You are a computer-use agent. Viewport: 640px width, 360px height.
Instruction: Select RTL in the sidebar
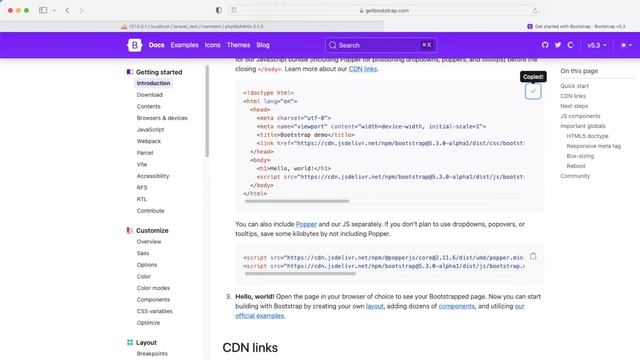click(x=142, y=199)
